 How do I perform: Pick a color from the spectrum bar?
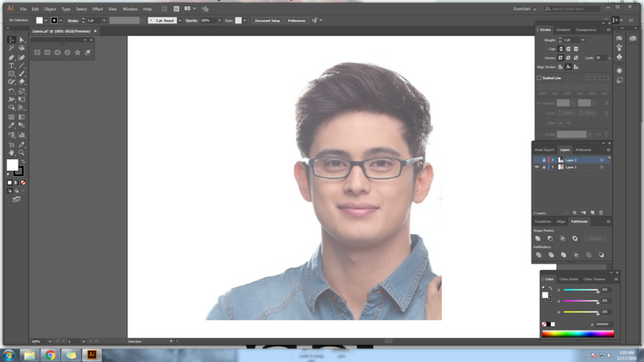pos(578,334)
